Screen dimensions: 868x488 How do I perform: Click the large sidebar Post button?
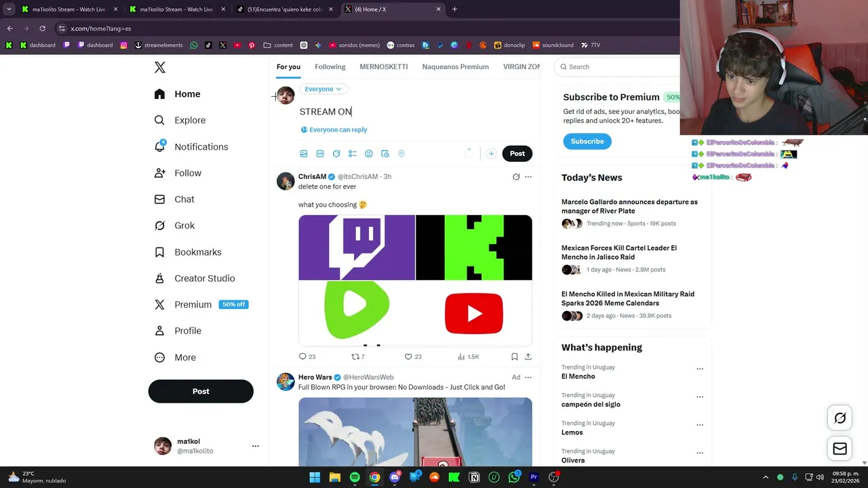pos(201,392)
